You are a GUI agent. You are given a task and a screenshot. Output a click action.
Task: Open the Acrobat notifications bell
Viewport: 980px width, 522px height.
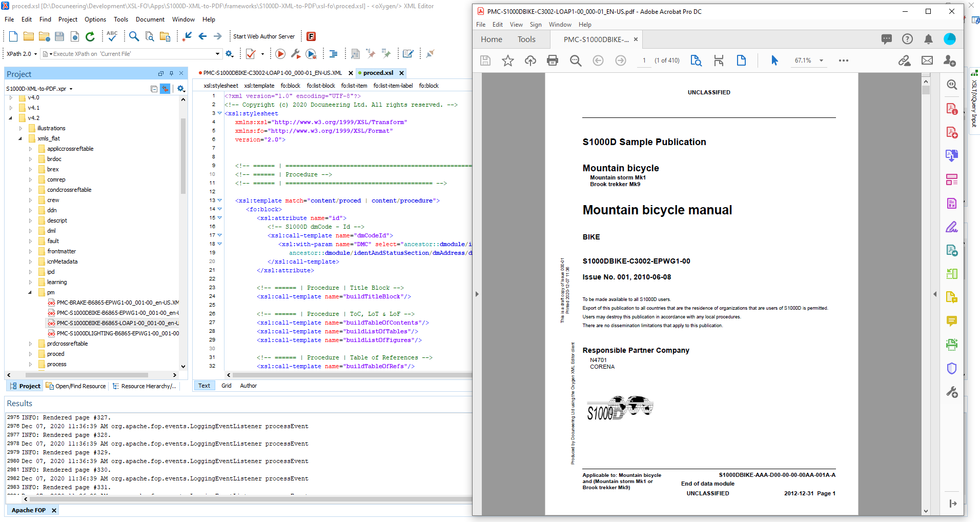pos(928,39)
